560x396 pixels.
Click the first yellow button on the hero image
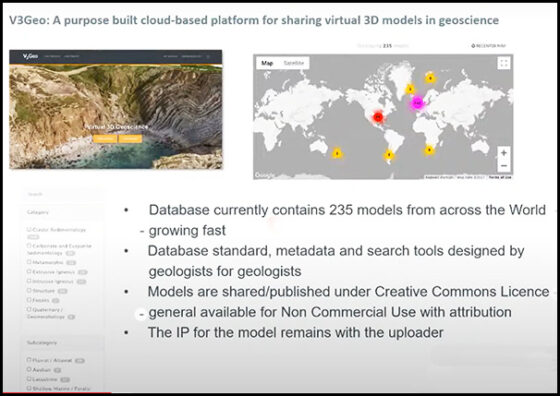click(105, 139)
